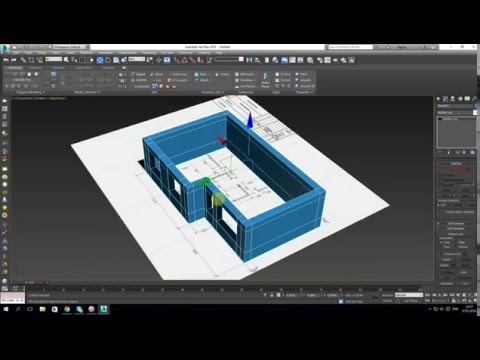The width and height of the screenshot is (480, 360).
Task: Click the Swift Loop ribbon button
Action: click(x=178, y=74)
